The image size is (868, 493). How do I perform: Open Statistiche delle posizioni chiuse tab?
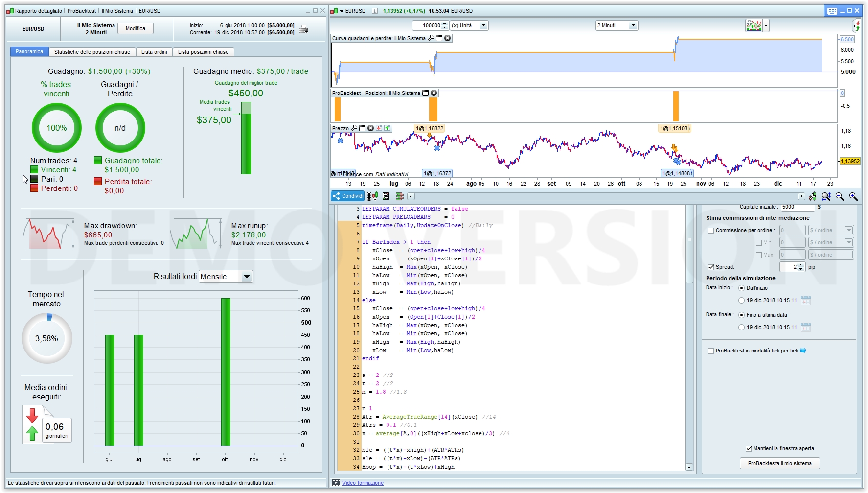click(92, 52)
